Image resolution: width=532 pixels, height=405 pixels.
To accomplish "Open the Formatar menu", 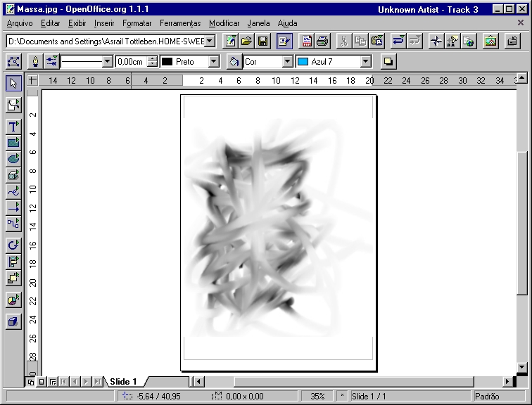I will click(137, 23).
